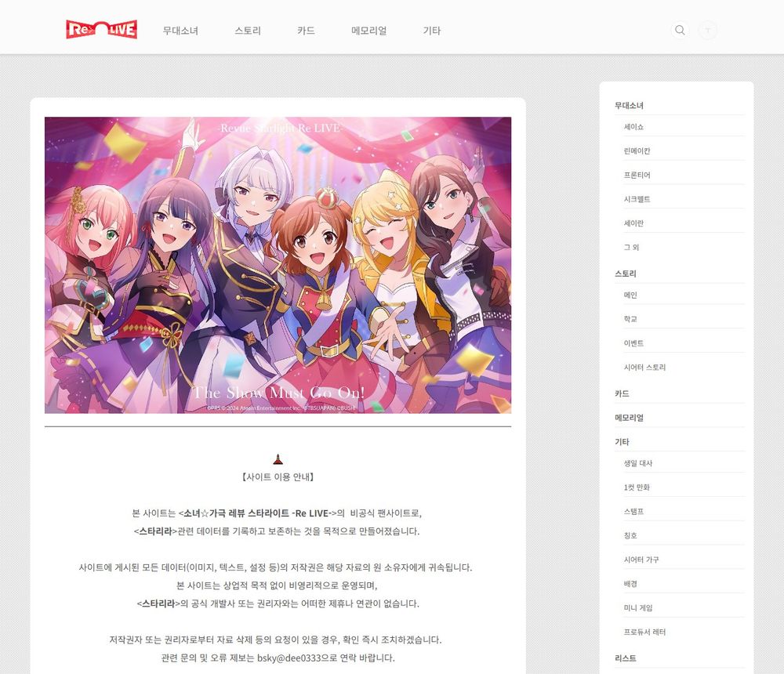
Task: Go to 세이쇼 in the sidebar
Action: 633,127
